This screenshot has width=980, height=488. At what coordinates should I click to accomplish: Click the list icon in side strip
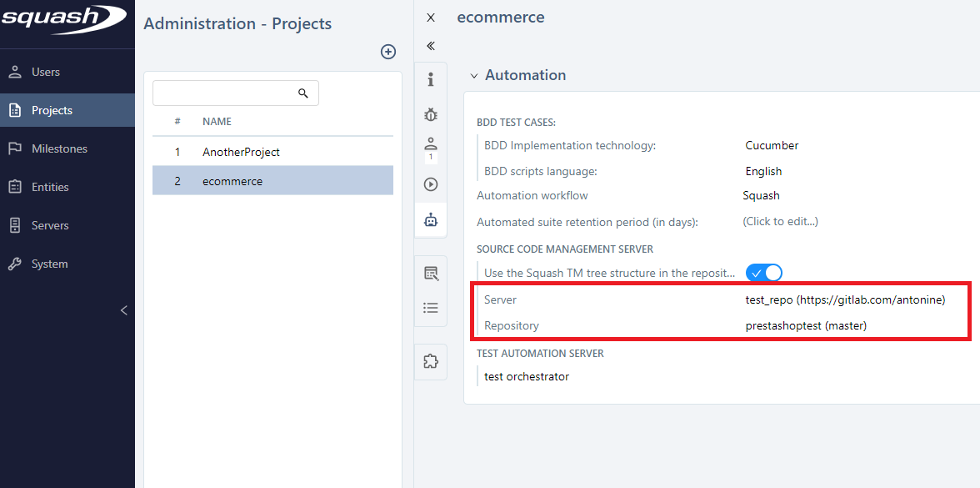point(431,308)
